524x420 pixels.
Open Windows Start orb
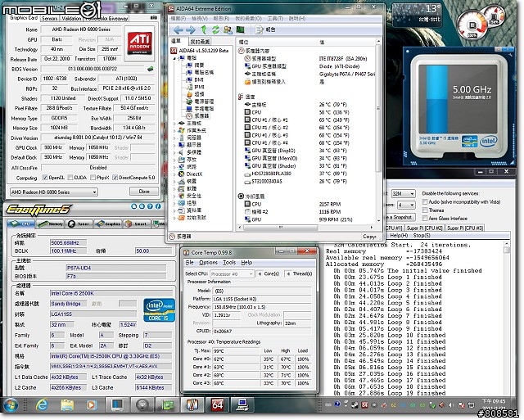coord(11,405)
